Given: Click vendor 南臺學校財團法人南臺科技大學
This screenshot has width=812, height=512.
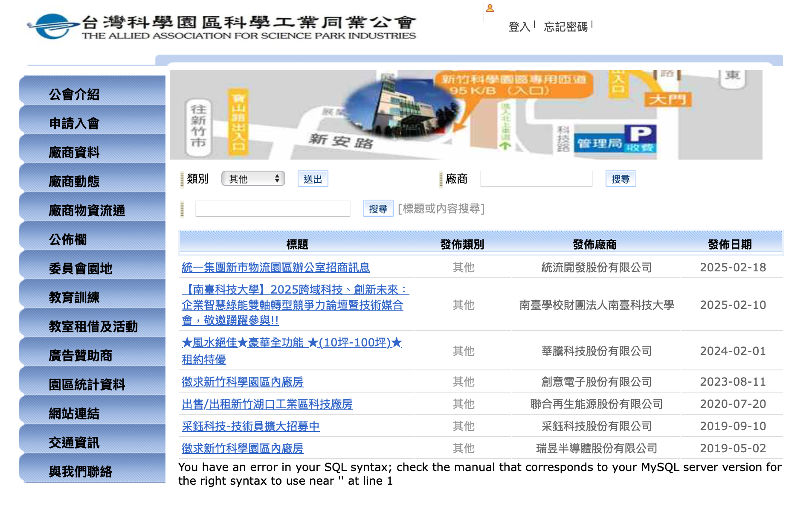Looking at the screenshot, I should pyautogui.click(x=597, y=305).
